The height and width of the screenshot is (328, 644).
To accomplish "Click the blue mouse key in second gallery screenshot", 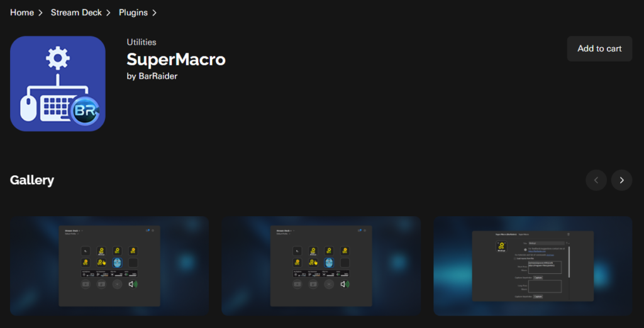I will [x=329, y=263].
